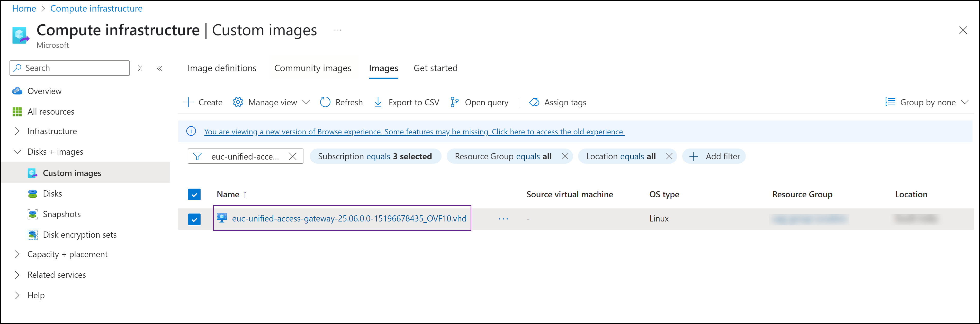Viewport: 980px width, 324px height.
Task: Open Disks in the sidebar
Action: click(x=52, y=193)
